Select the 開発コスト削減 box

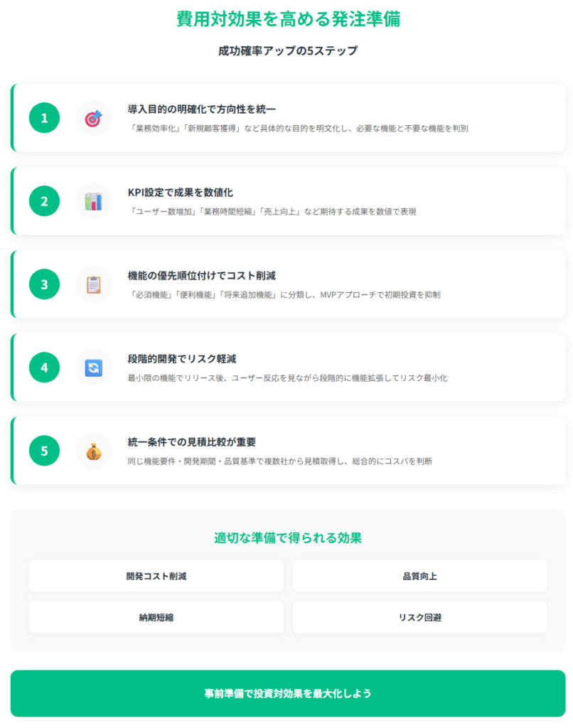point(156,576)
